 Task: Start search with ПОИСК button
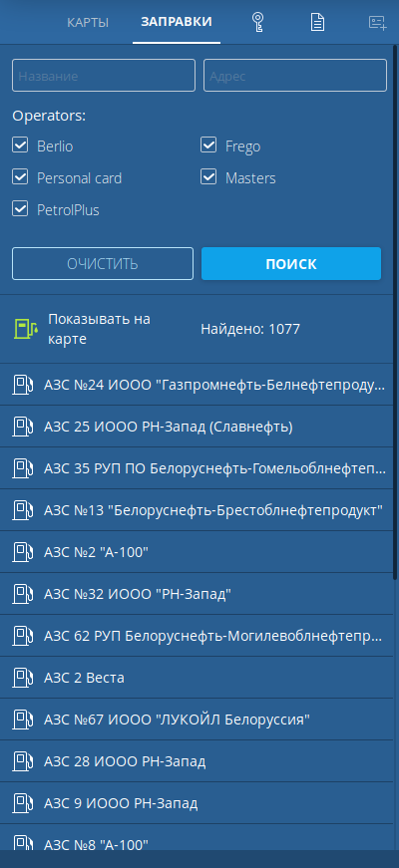tap(291, 263)
